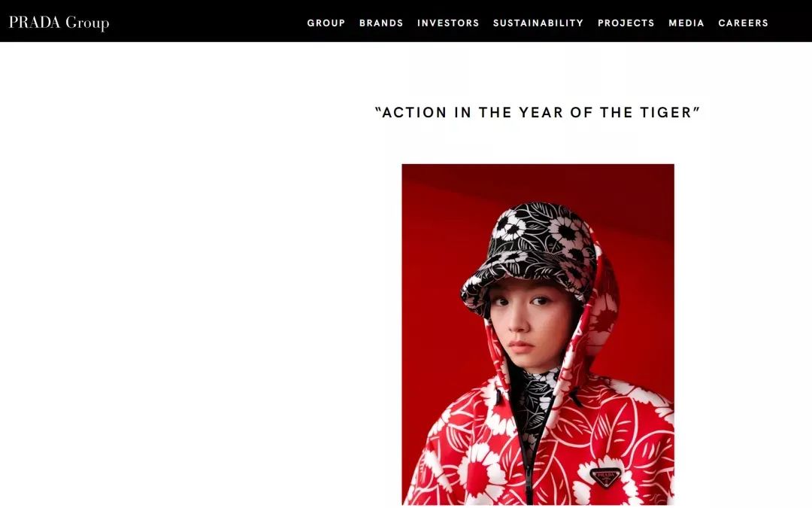Screen dimensions: 812x508
Task: Click the word YEAR in the heading
Action: 541,112
